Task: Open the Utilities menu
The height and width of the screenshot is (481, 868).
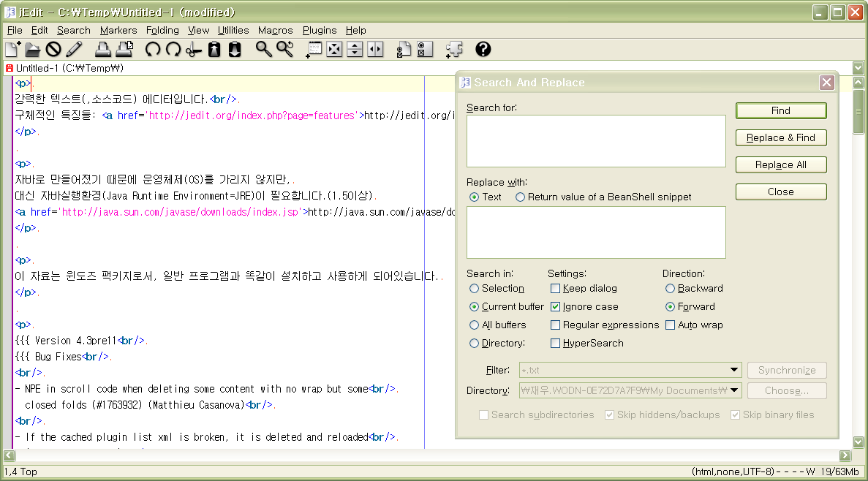Action: pos(233,31)
